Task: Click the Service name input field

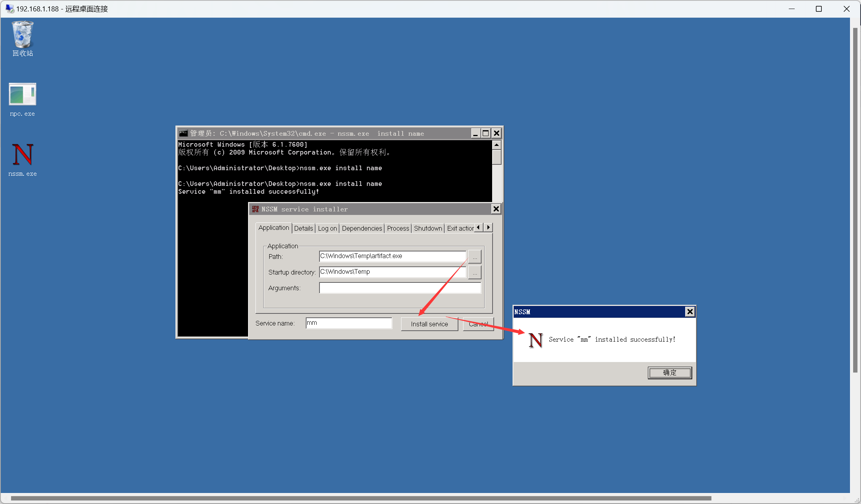Action: (x=349, y=323)
